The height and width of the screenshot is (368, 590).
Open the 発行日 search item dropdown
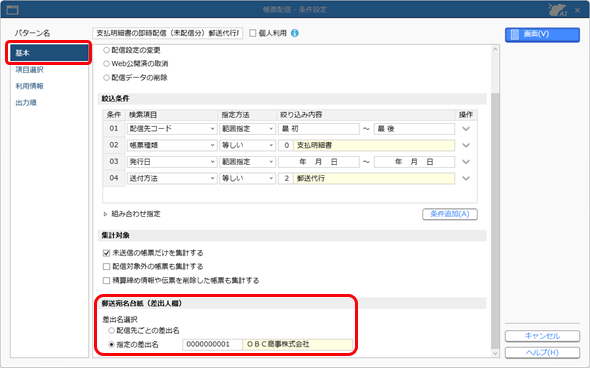pos(172,162)
